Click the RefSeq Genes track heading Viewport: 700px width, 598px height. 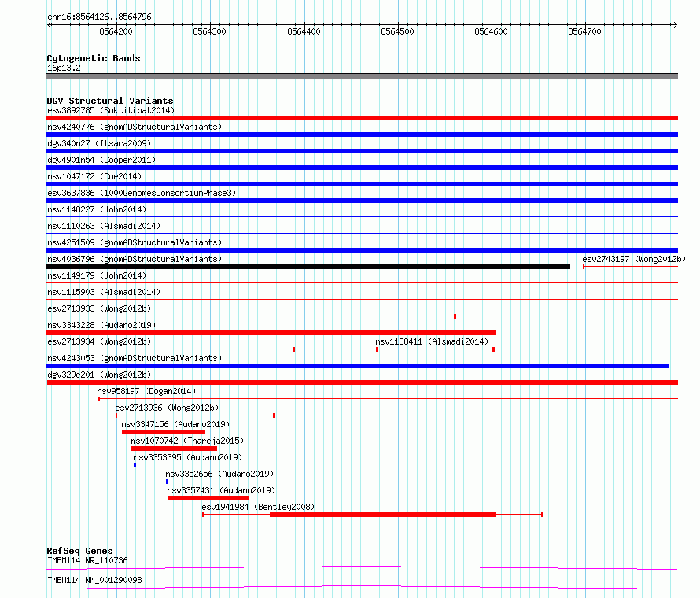coord(79,551)
